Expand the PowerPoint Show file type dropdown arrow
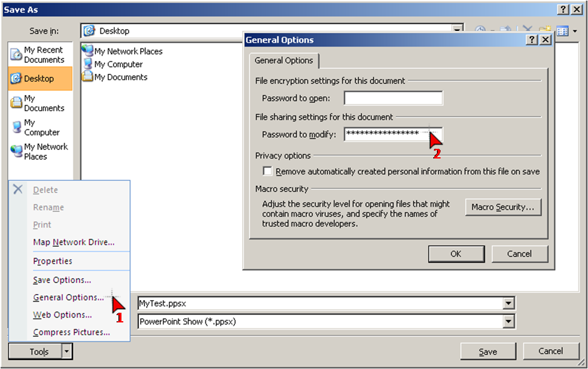Image resolution: width=588 pixels, height=369 pixels. [508, 321]
